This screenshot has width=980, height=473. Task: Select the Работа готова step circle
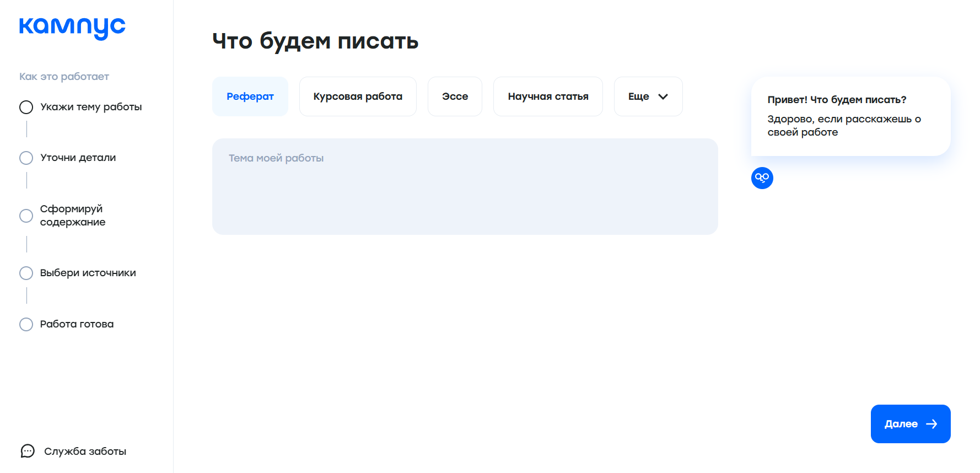click(26, 324)
